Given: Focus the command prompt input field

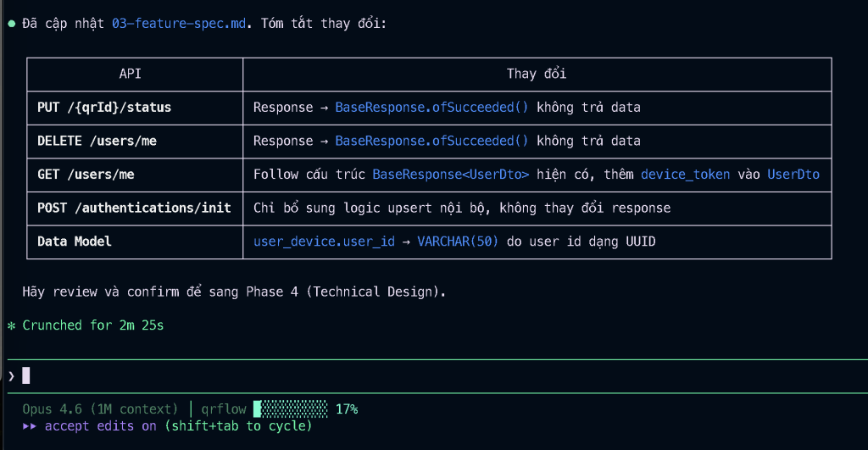Looking at the screenshot, I should pos(424,375).
